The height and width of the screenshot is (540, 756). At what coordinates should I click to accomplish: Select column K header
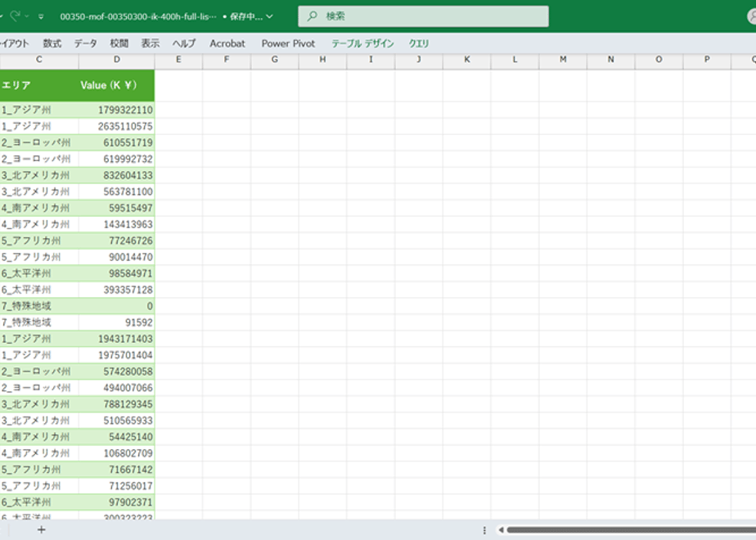point(466,60)
